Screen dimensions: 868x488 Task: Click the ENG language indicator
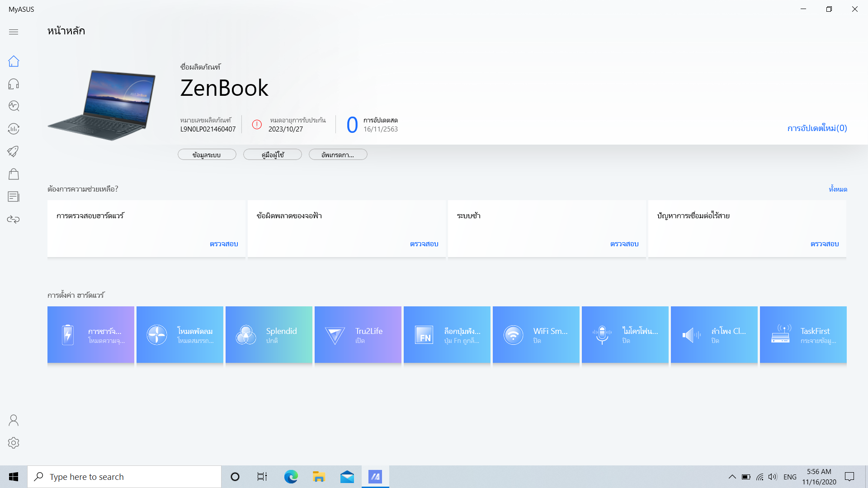pos(790,477)
